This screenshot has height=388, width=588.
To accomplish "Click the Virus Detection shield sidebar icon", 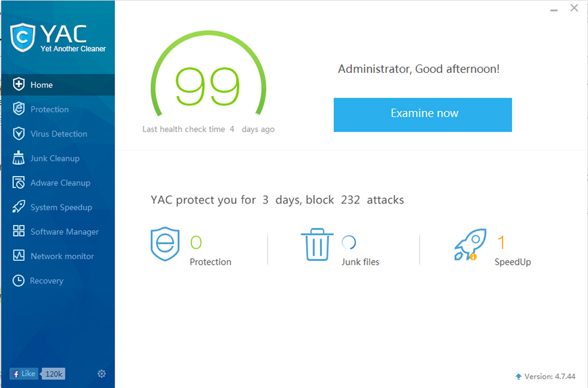I will point(18,134).
